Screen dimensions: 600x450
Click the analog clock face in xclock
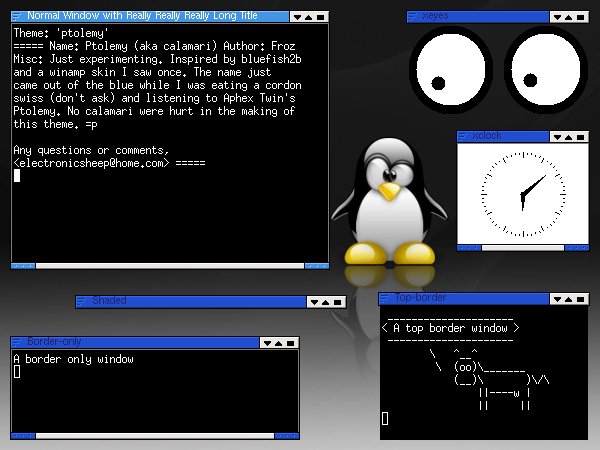pyautogui.click(x=523, y=194)
